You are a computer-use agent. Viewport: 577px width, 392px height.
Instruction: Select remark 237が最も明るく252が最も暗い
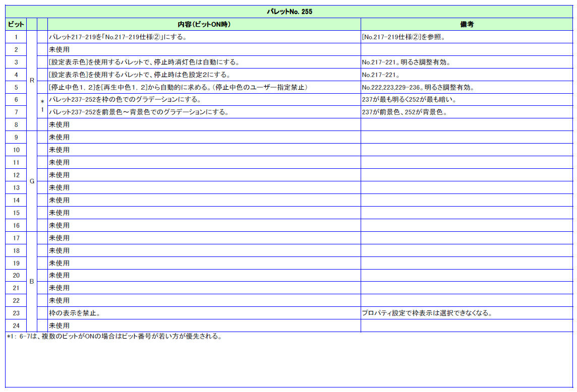[409, 100]
